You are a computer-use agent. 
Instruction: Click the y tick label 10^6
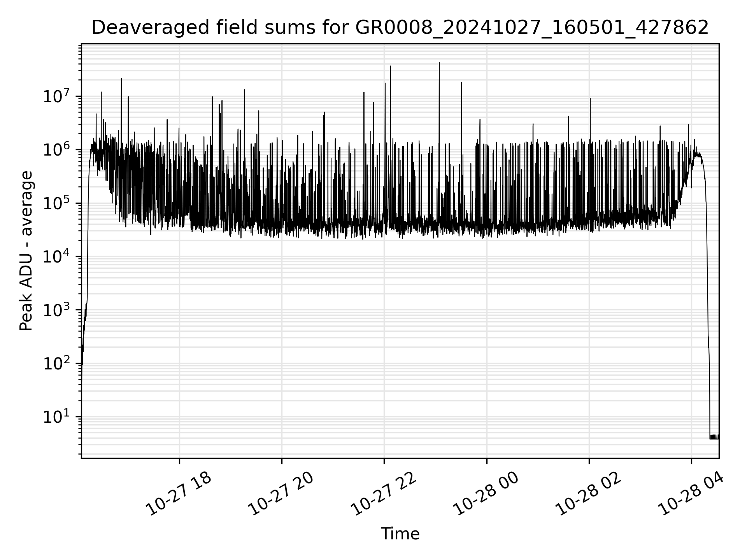coord(57,149)
